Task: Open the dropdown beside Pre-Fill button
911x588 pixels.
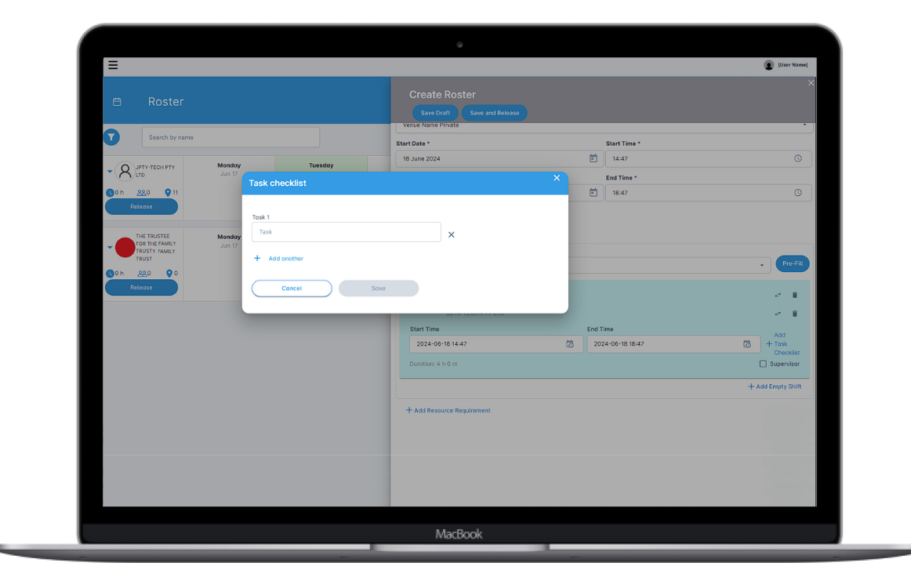Action: click(762, 265)
